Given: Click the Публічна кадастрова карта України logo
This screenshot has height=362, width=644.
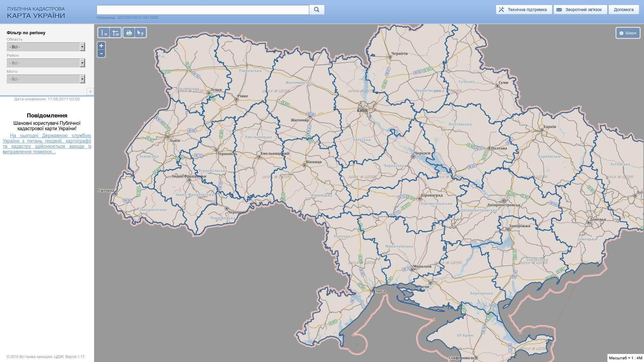Looking at the screenshot, I should (36, 13).
